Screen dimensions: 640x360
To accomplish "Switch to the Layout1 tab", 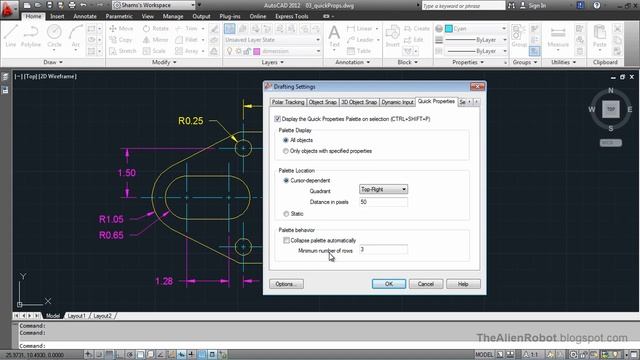I will 77,316.
